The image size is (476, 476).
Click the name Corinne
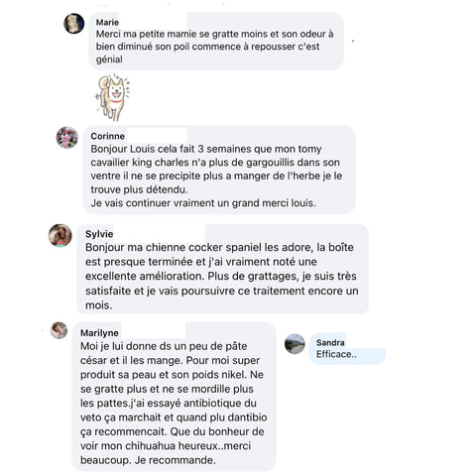point(107,136)
